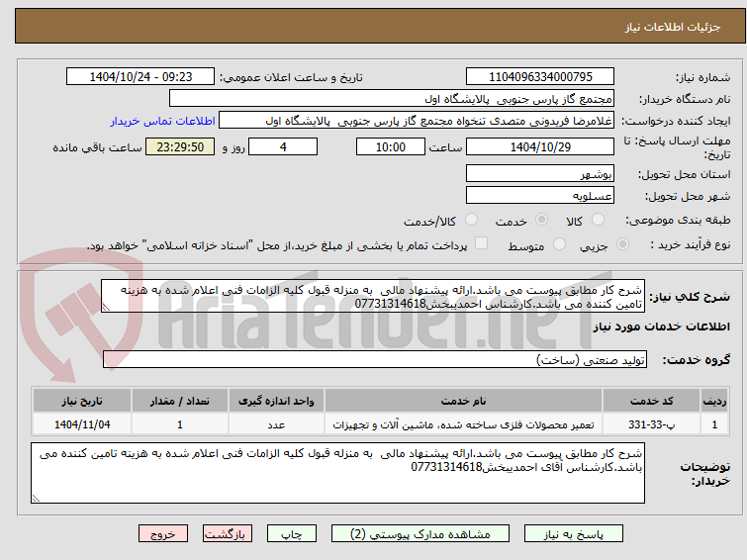This screenshot has height=560, width=747.
Task: Click the ساعت field showing 10:00
Action: tap(390, 146)
